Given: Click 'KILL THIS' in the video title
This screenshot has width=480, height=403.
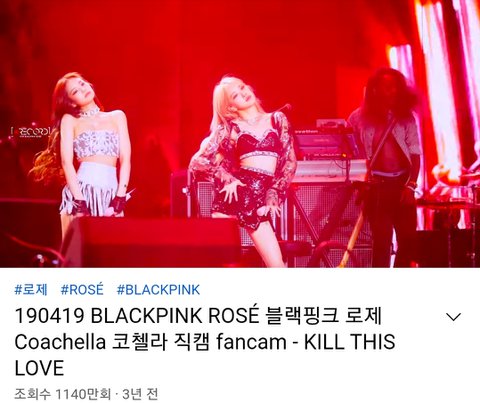Looking at the screenshot, I should (x=349, y=342).
